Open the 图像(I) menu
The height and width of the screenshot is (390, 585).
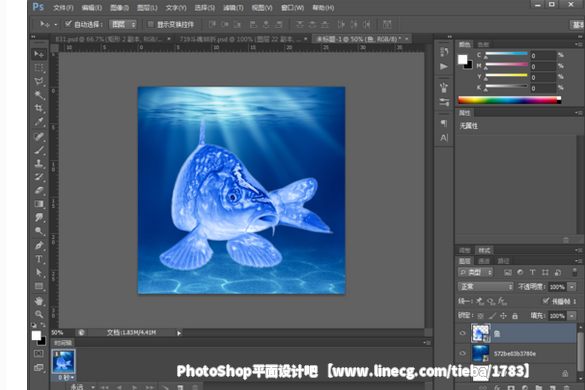[x=120, y=8]
